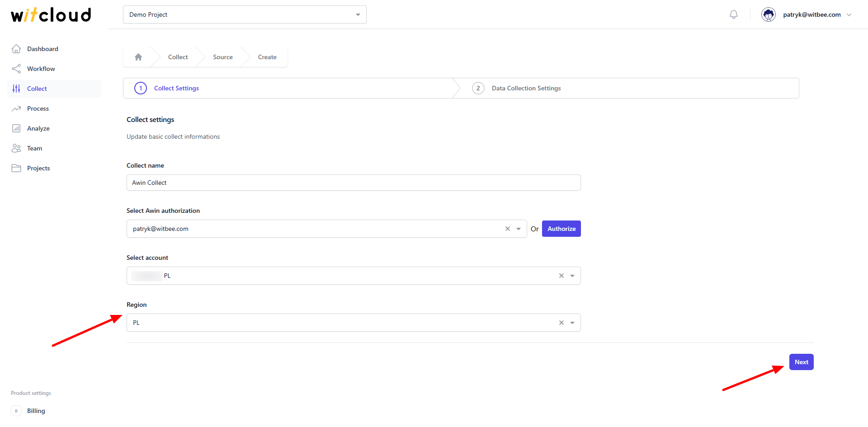
Task: Expand the Select account dropdown arrow
Action: click(x=572, y=276)
